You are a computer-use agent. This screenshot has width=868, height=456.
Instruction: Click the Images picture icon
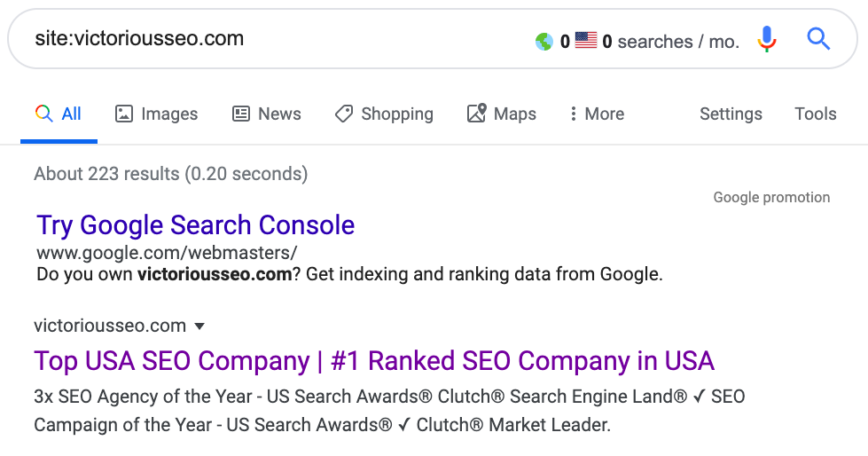tap(124, 114)
